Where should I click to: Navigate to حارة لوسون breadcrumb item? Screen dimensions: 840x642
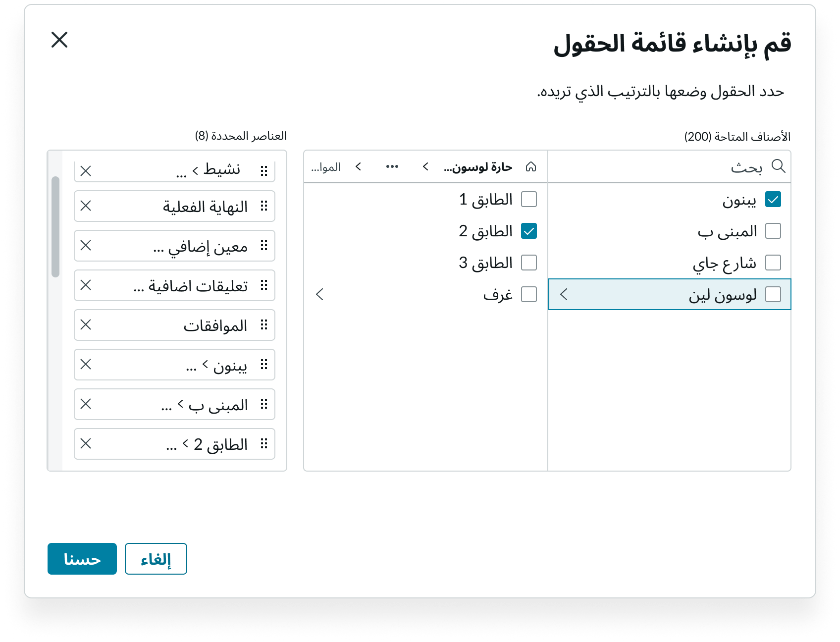click(478, 167)
